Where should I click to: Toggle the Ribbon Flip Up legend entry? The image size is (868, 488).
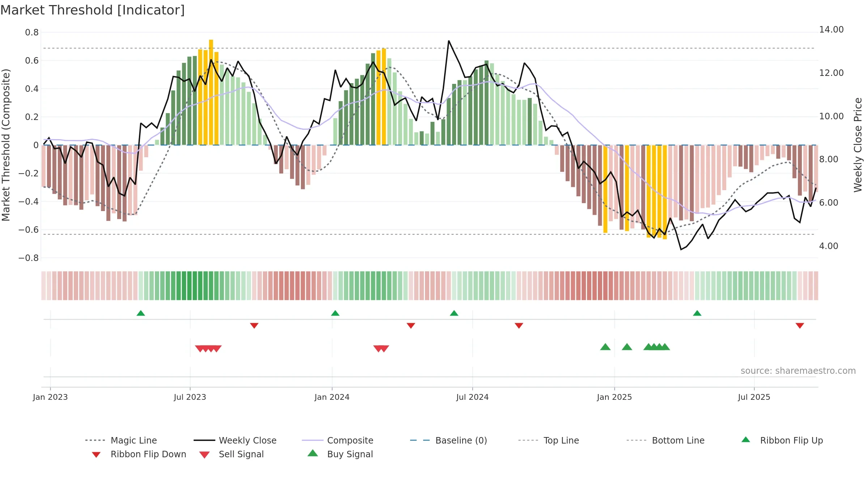click(x=782, y=440)
